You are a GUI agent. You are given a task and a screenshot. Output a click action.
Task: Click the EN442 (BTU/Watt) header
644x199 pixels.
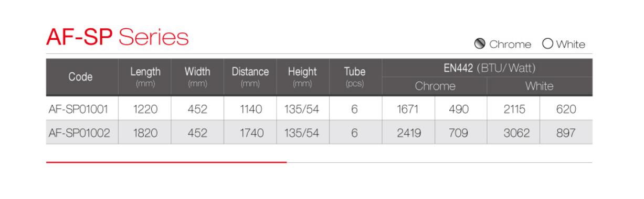coord(488,68)
